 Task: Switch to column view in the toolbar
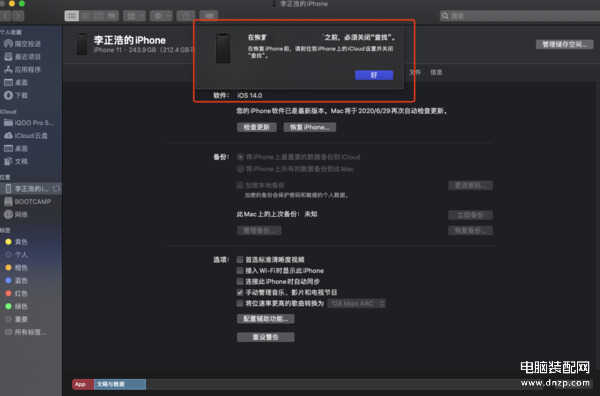(x=99, y=16)
